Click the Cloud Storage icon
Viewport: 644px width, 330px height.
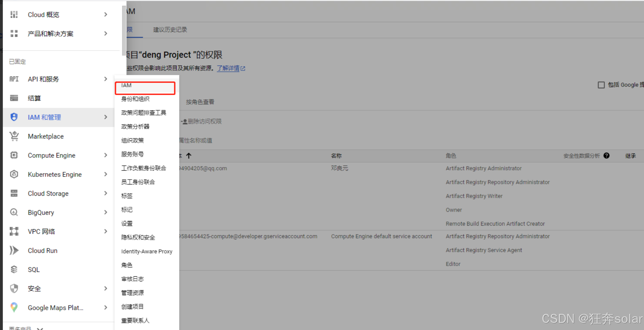pos(14,193)
